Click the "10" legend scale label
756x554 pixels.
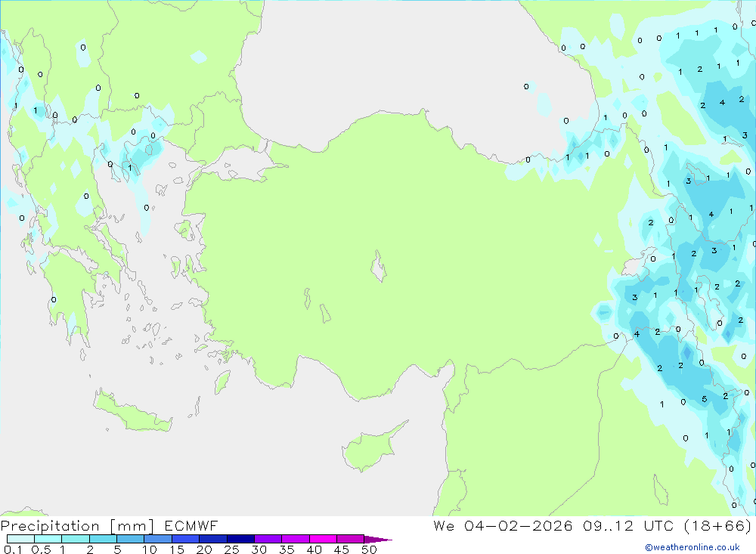(150, 549)
